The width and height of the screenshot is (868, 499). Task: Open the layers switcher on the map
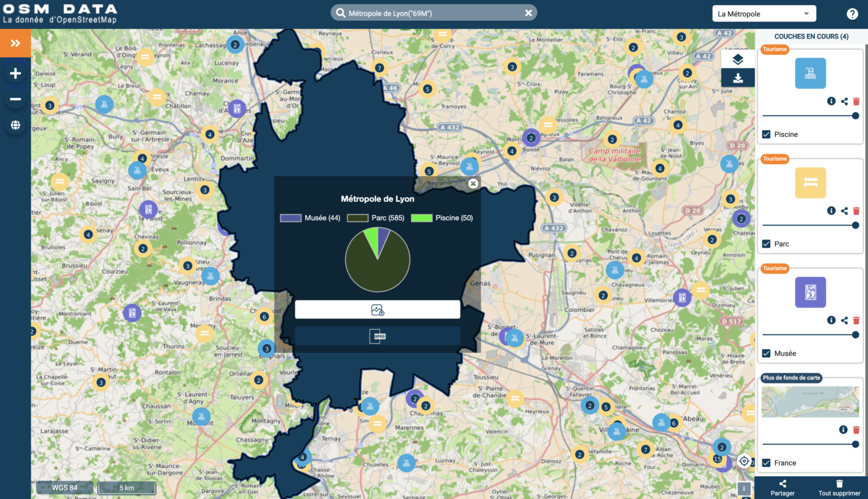pos(737,59)
